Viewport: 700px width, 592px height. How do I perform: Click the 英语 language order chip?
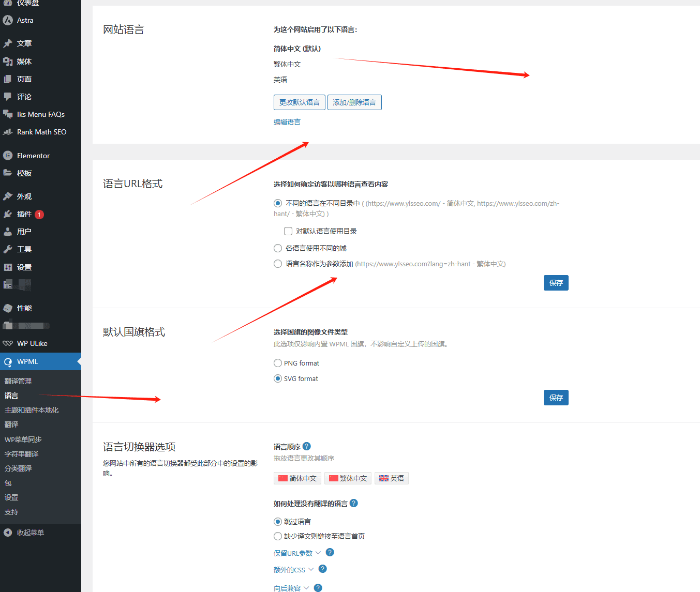pos(392,478)
